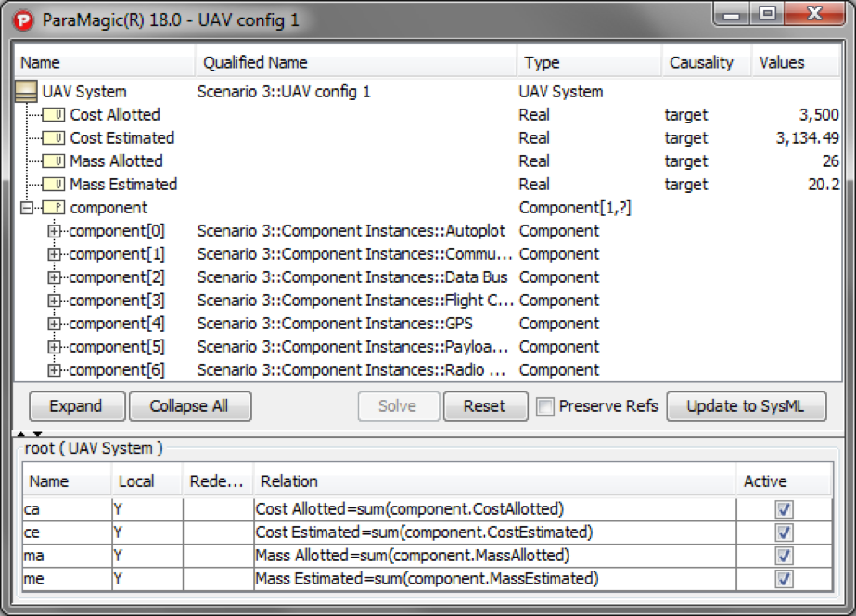
Task: Click the value property icon beside Cost Estimated
Action: pos(55,137)
